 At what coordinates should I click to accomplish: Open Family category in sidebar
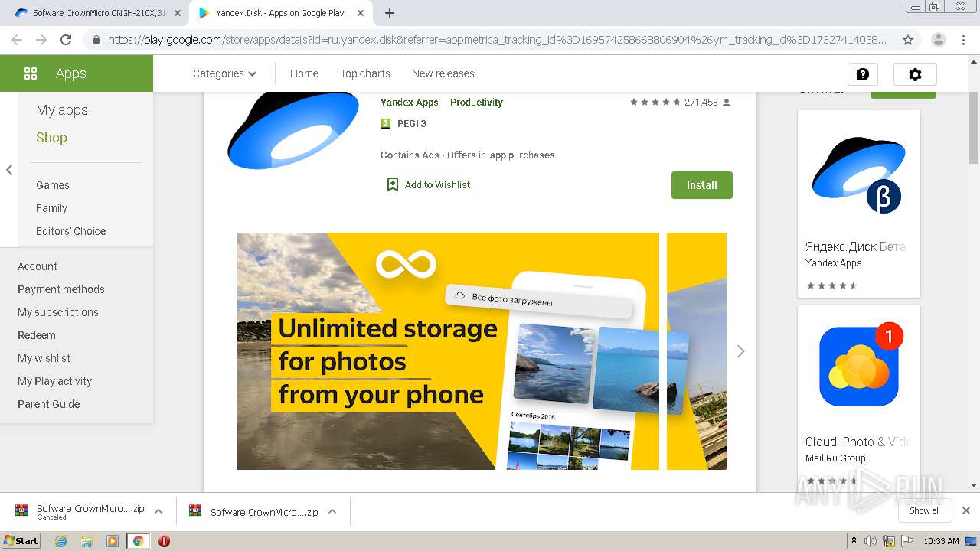tap(51, 208)
